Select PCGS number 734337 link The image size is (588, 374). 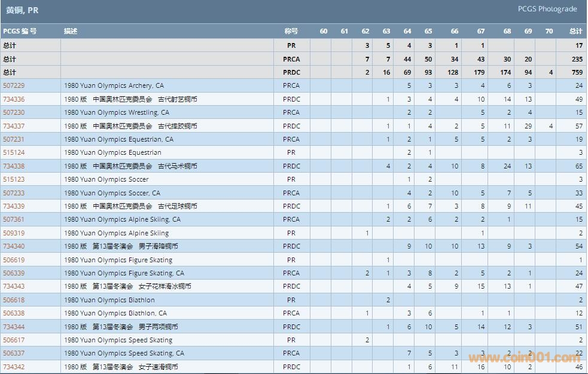(x=14, y=126)
